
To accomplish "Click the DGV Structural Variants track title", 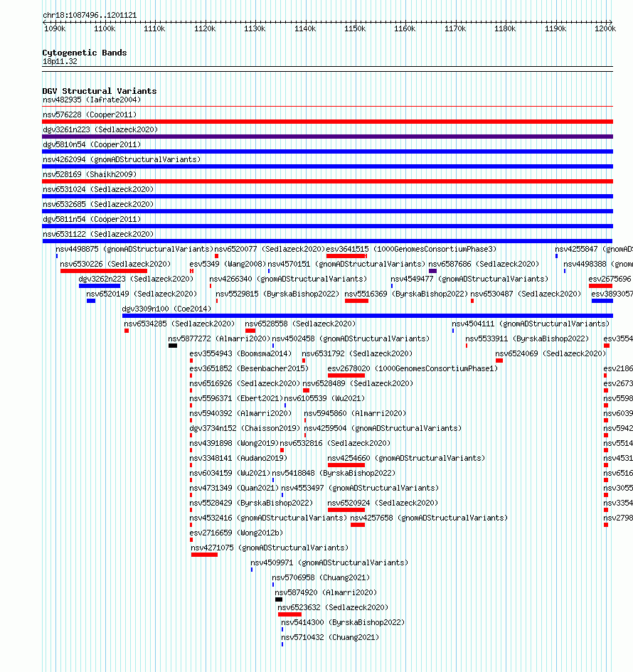I will [x=100, y=91].
